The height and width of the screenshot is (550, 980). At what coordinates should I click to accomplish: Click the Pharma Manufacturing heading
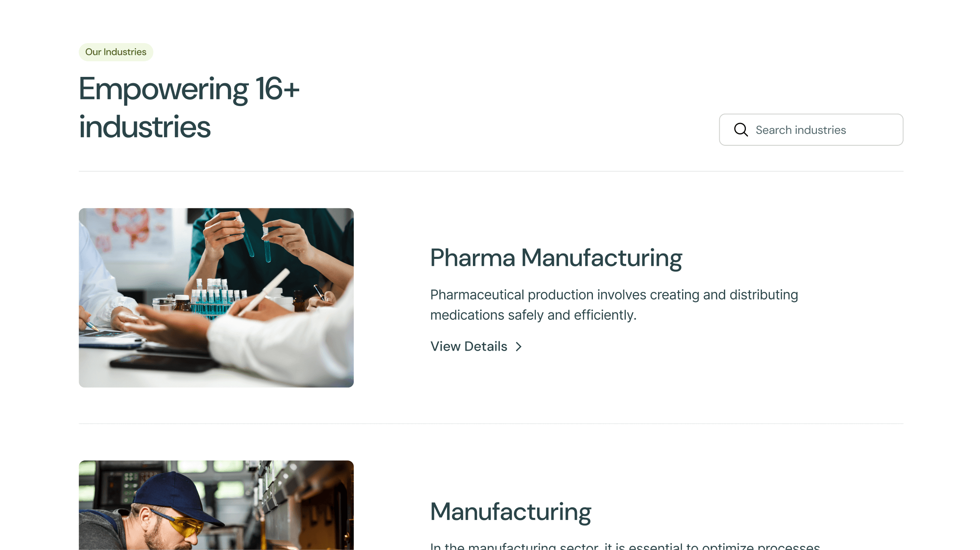click(x=556, y=258)
